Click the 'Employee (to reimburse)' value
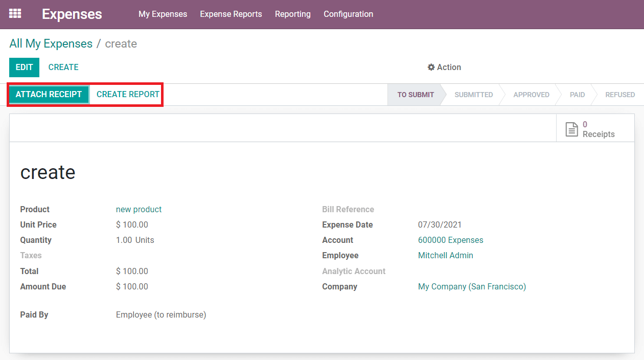This screenshot has width=644, height=360. 161,315
